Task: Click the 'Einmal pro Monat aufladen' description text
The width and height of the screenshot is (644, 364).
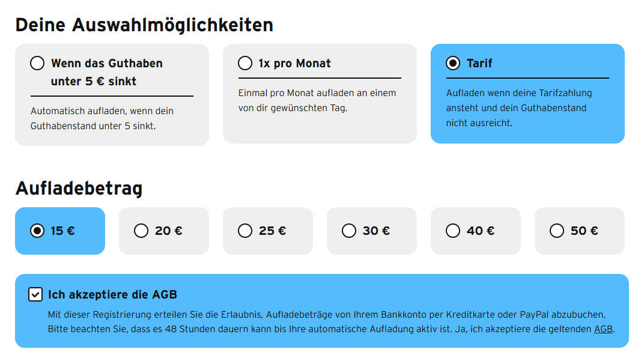Action: coord(317,101)
